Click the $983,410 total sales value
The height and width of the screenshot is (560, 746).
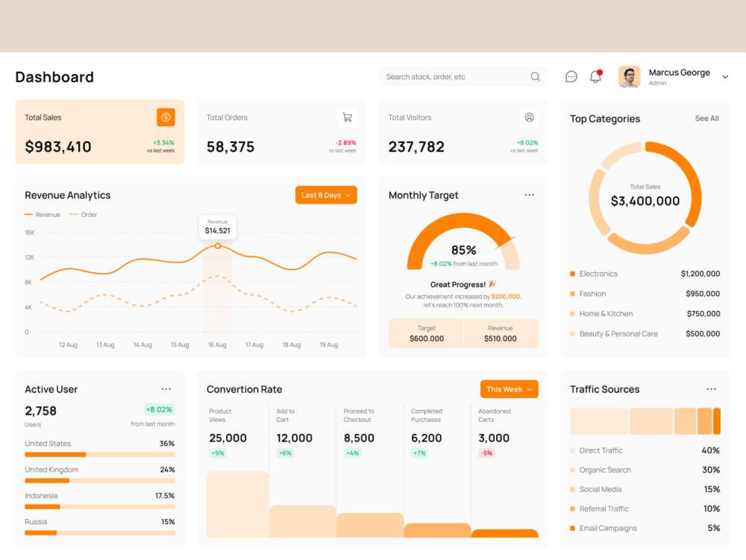(x=58, y=147)
